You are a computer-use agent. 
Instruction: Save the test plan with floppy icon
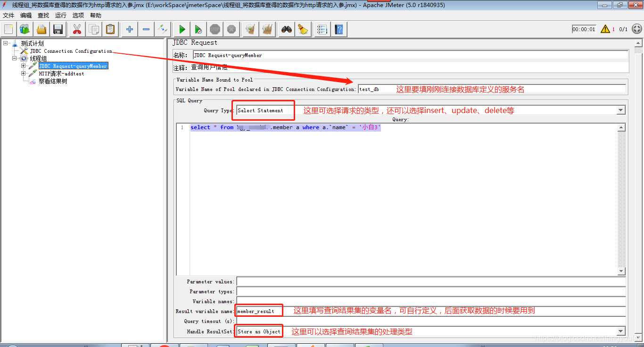point(58,29)
